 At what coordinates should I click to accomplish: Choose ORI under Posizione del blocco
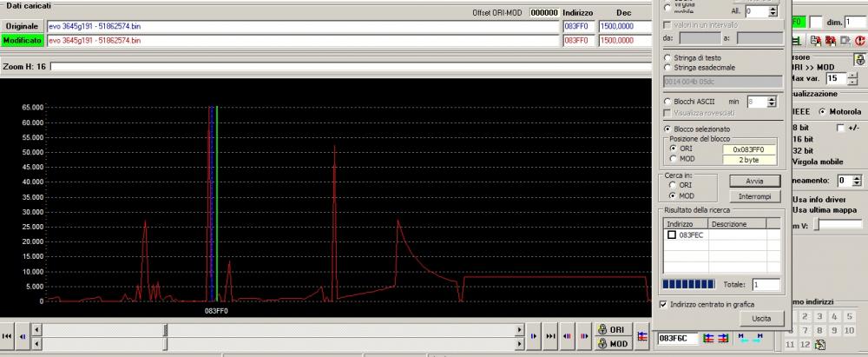[x=674, y=149]
